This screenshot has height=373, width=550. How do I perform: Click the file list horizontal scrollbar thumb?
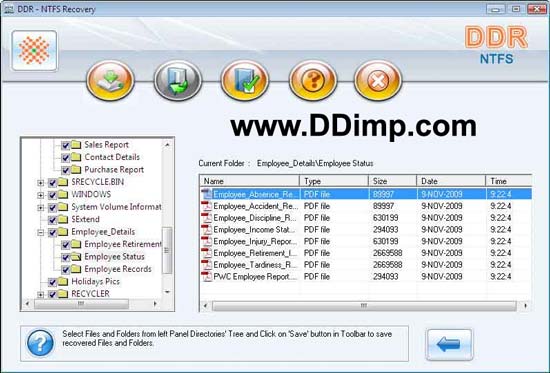pos(364,306)
